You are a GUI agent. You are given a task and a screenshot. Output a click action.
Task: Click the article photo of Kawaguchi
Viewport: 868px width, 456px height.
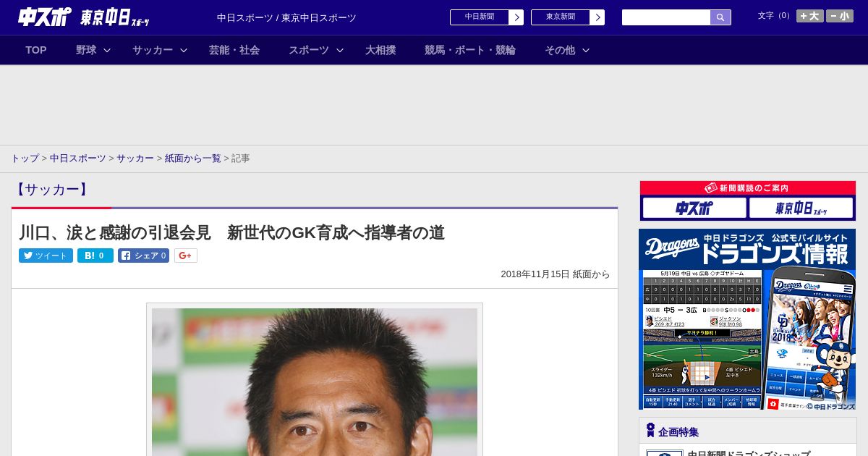click(x=315, y=382)
